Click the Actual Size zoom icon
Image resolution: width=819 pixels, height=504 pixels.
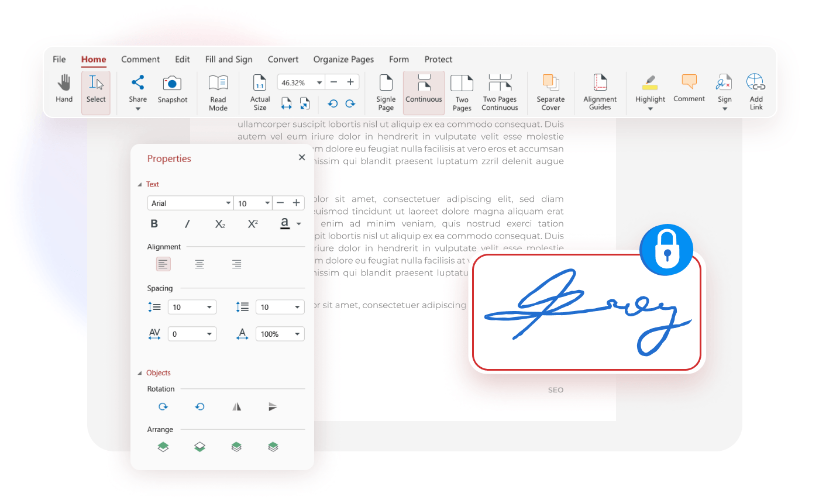[259, 82]
